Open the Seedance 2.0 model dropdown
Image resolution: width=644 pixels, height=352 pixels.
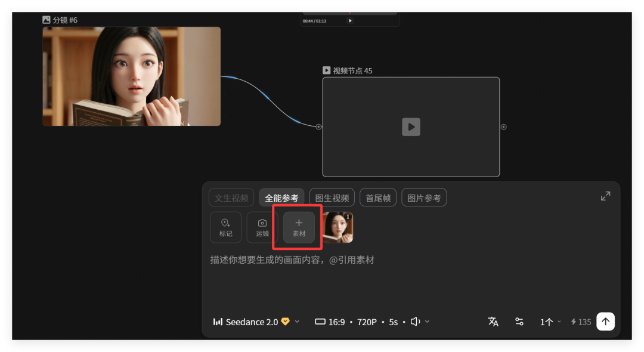coord(298,322)
